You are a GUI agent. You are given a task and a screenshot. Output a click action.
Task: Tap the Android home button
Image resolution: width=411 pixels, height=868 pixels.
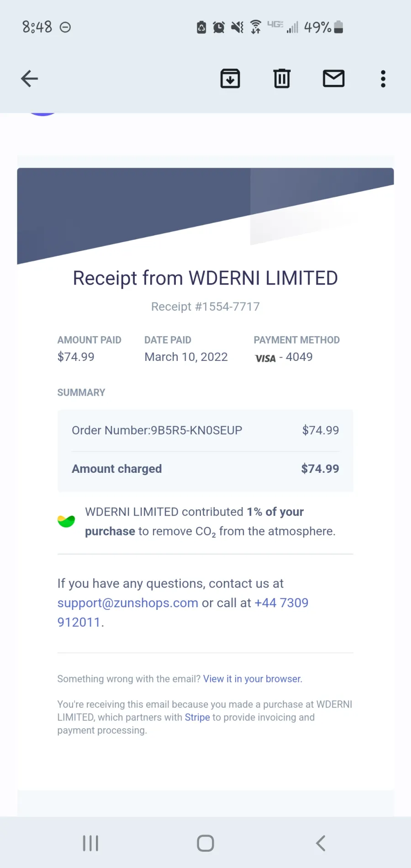205,843
